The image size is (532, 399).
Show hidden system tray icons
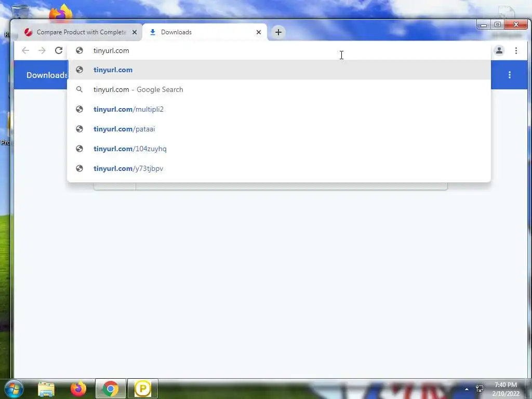click(467, 389)
